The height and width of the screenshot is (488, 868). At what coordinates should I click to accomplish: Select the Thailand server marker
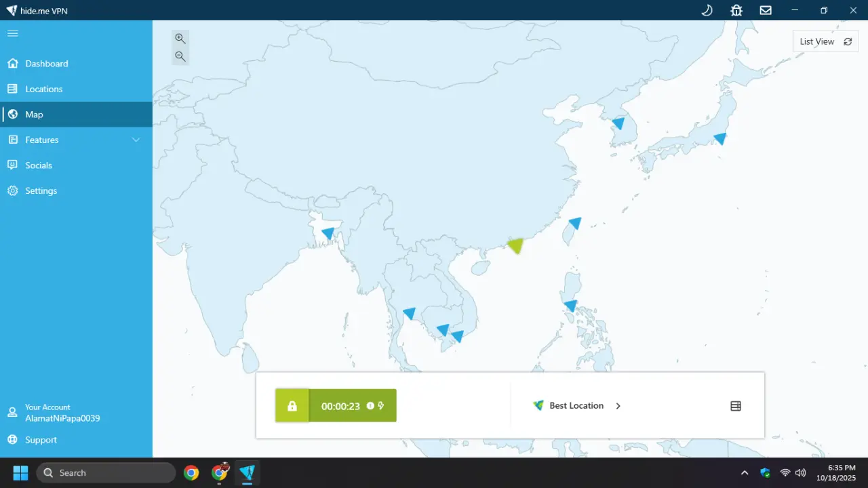(410, 313)
